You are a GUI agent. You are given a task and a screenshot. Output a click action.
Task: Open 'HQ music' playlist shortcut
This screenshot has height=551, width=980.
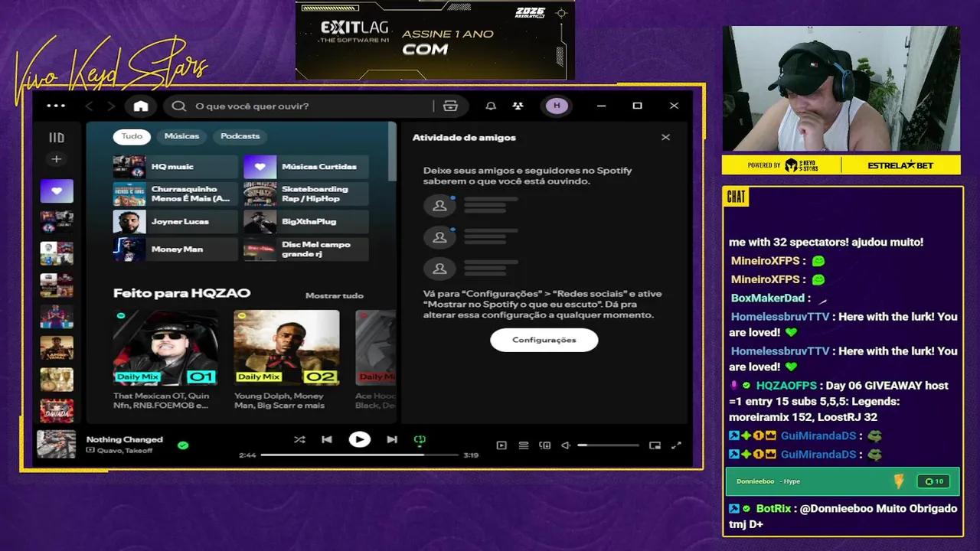point(175,167)
